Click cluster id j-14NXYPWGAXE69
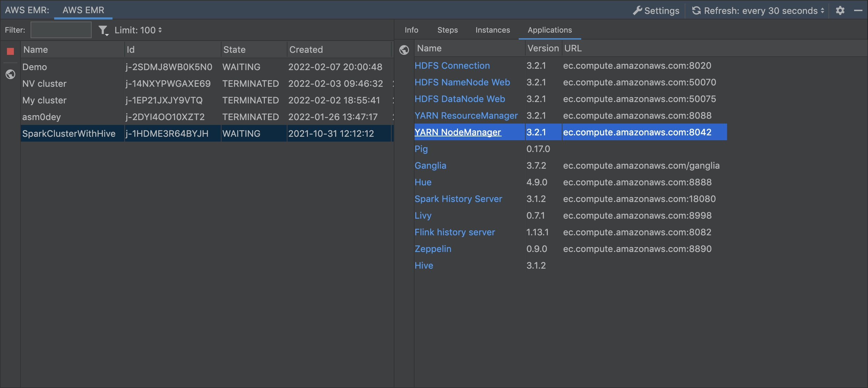868x388 pixels. [168, 83]
